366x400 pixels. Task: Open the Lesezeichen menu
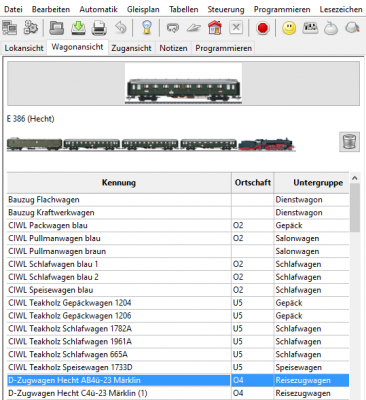[341, 9]
